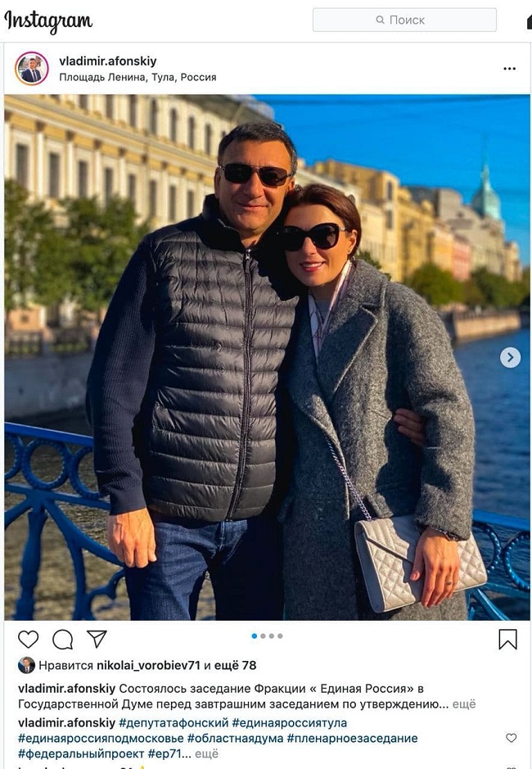The width and height of the screenshot is (532, 769).
Task: Expand hashtag comment with ещё link
Action: pyautogui.click(x=206, y=753)
